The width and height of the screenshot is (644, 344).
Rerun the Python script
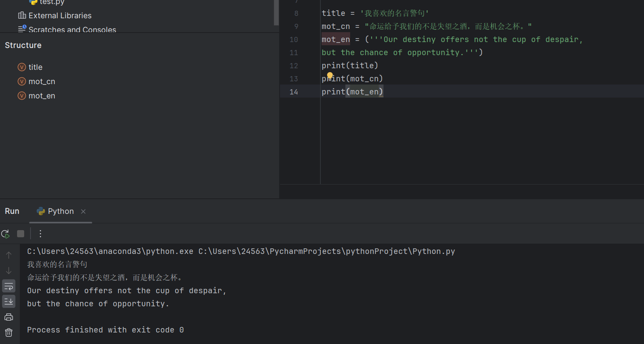[x=6, y=234]
